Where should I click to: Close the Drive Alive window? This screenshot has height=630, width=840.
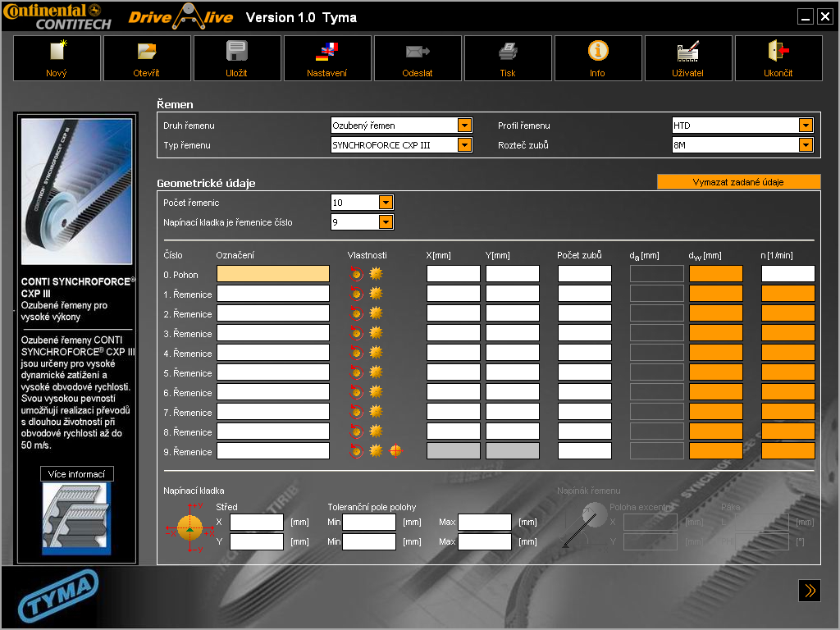tap(825, 17)
